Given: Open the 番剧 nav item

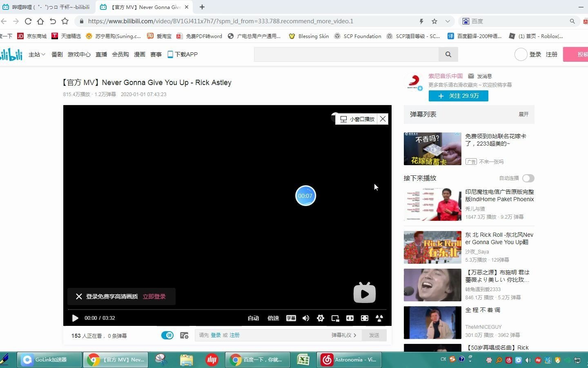Looking at the screenshot, I should click(57, 54).
